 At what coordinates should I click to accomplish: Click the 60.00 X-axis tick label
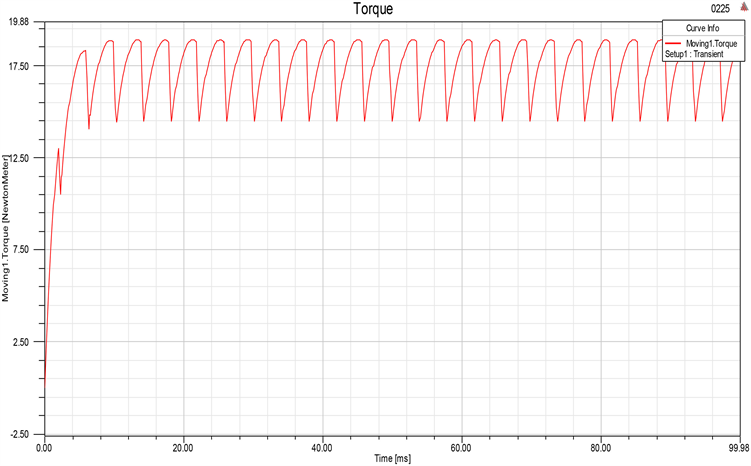(462, 448)
